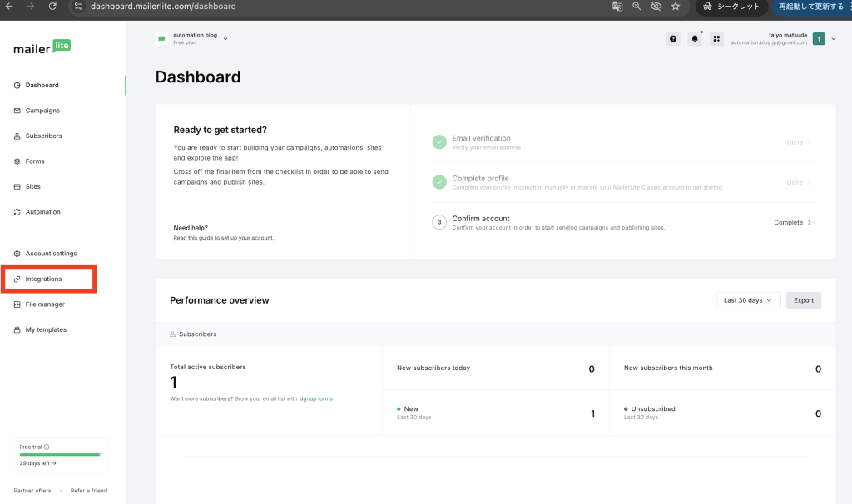Screen dimensions: 852x504
Task: Go to Integrations in the sidebar
Action: [x=43, y=279]
